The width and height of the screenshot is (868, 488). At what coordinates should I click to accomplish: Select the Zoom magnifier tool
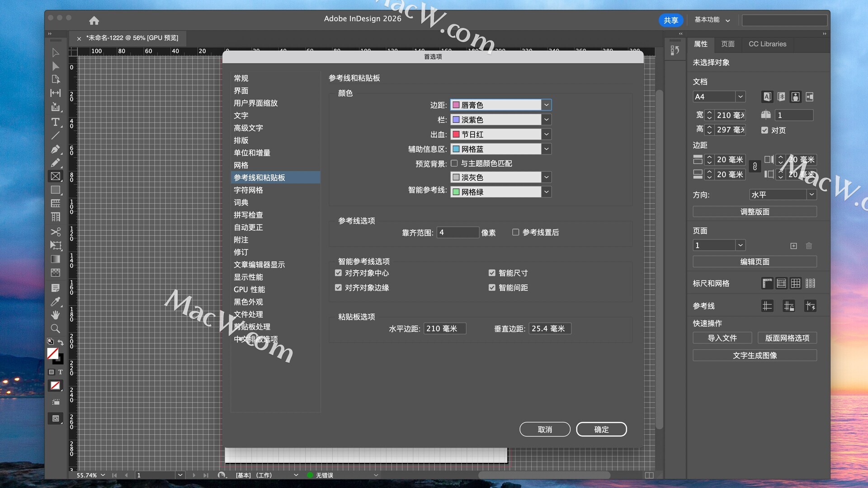coord(55,328)
